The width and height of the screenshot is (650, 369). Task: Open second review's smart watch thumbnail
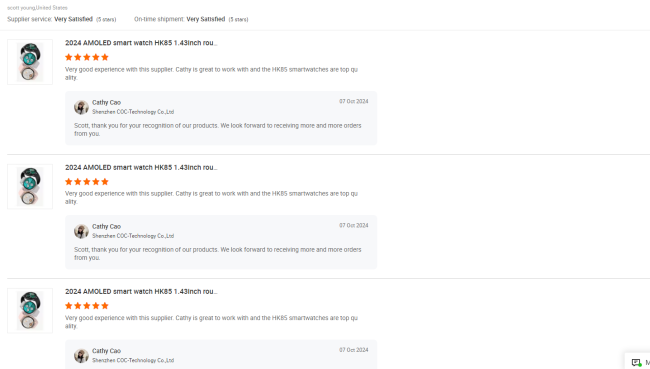click(x=30, y=187)
